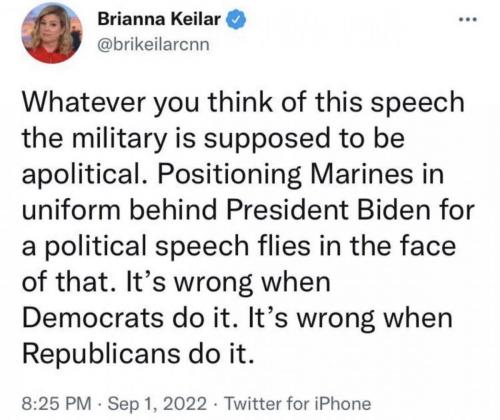Open Brianna Keilar's profile picture
Image resolution: width=500 pixels, height=420 pixels.
point(52,33)
